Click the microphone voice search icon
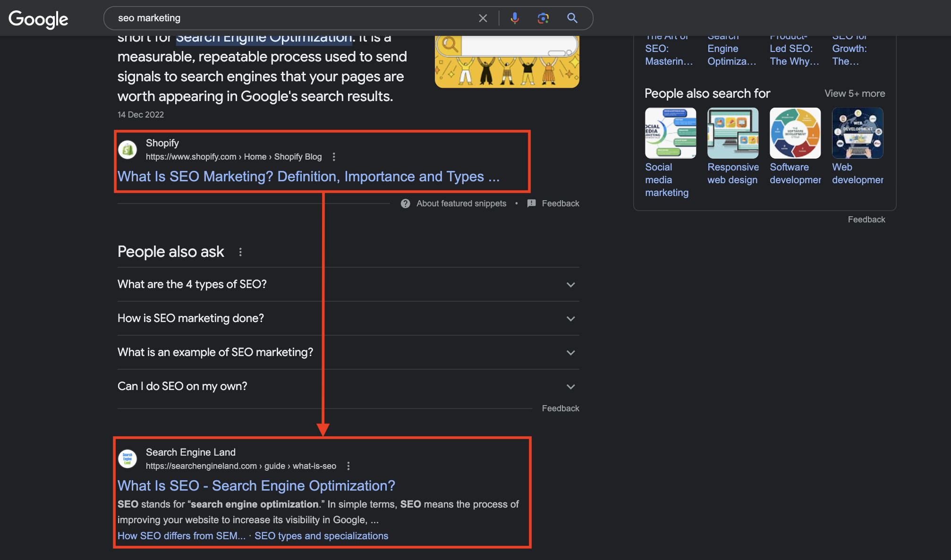The width and height of the screenshot is (951, 560). pos(514,18)
